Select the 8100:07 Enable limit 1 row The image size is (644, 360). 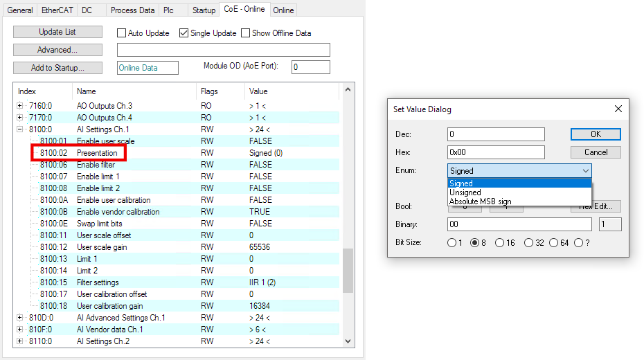177,177
